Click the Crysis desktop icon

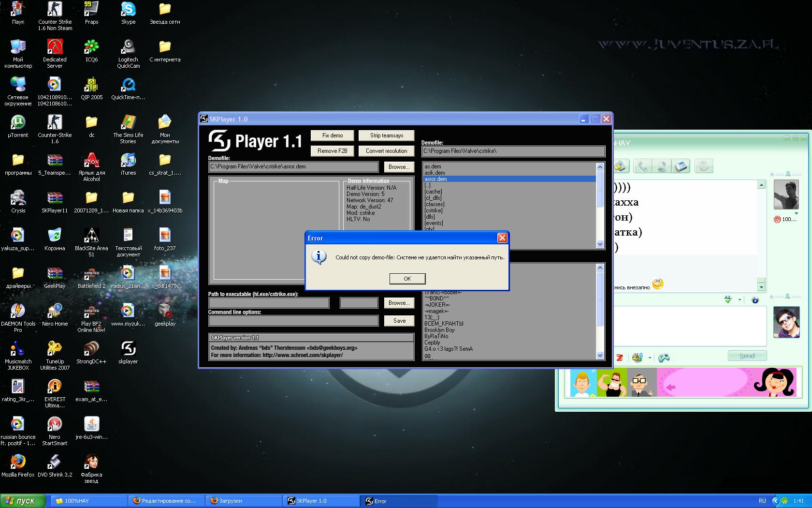[18, 202]
